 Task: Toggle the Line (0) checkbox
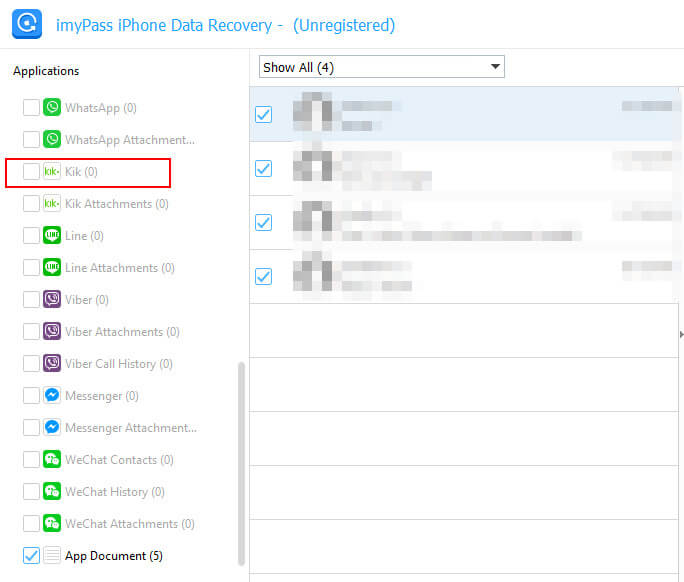click(31, 235)
